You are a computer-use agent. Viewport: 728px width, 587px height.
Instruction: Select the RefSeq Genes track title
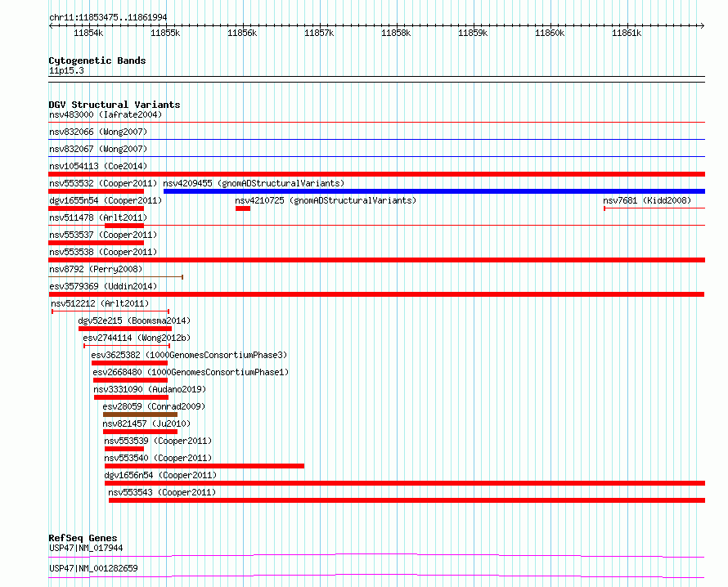83,538
